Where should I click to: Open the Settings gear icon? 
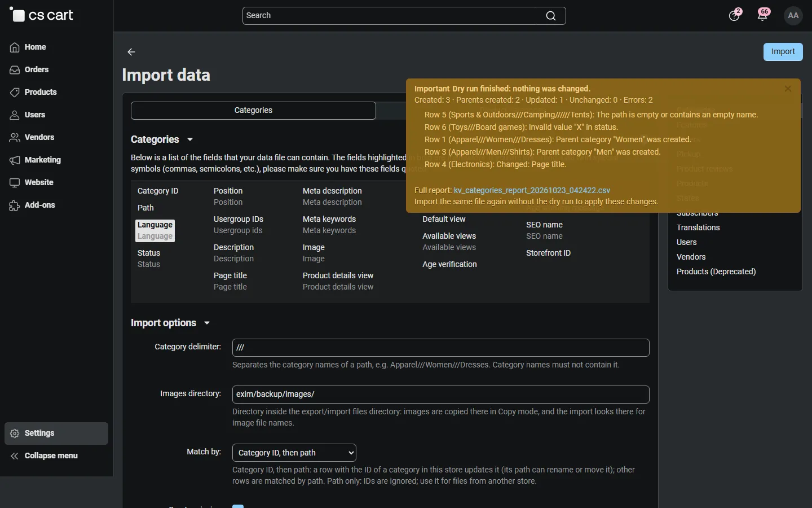pos(15,433)
